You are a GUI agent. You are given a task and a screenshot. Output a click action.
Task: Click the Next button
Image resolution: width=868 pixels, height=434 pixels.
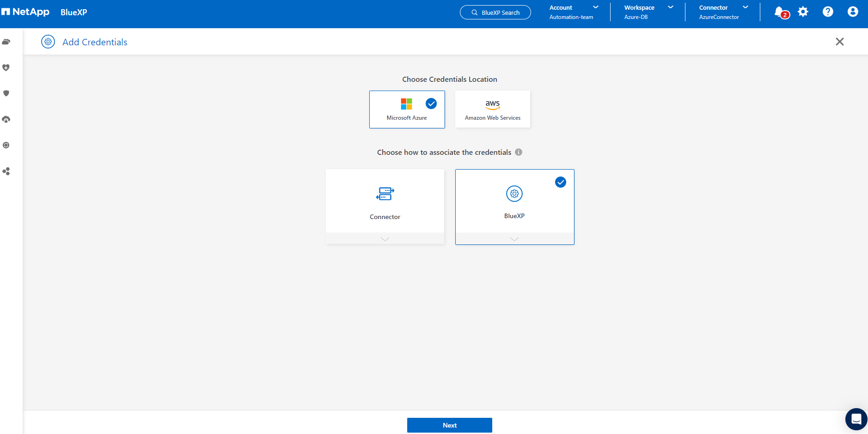[450, 425]
